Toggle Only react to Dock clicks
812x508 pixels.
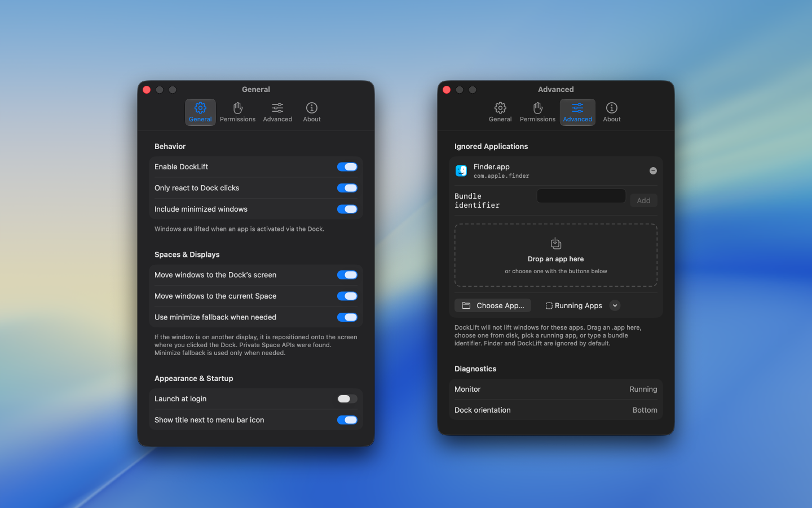[347, 188]
